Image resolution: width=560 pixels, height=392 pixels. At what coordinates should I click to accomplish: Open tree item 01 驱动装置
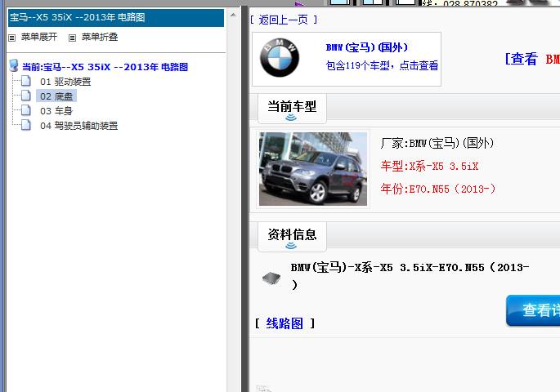pos(65,82)
